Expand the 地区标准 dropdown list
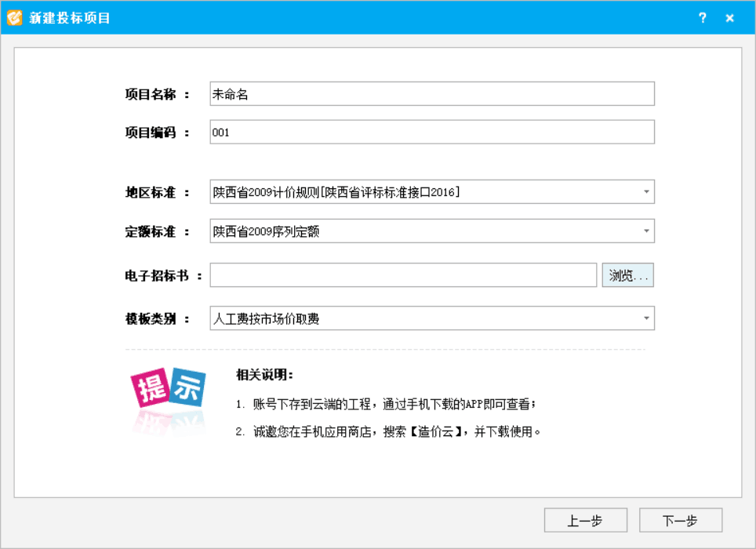This screenshot has width=756, height=549. click(646, 191)
